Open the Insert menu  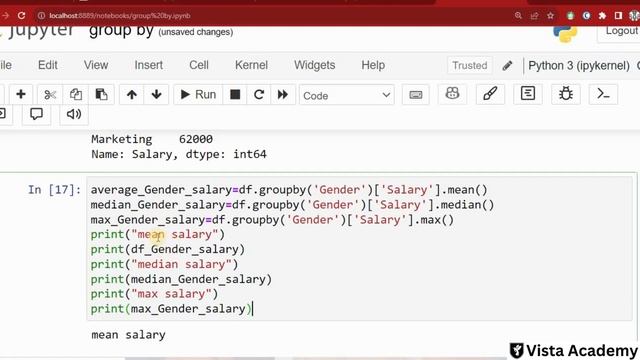click(149, 65)
